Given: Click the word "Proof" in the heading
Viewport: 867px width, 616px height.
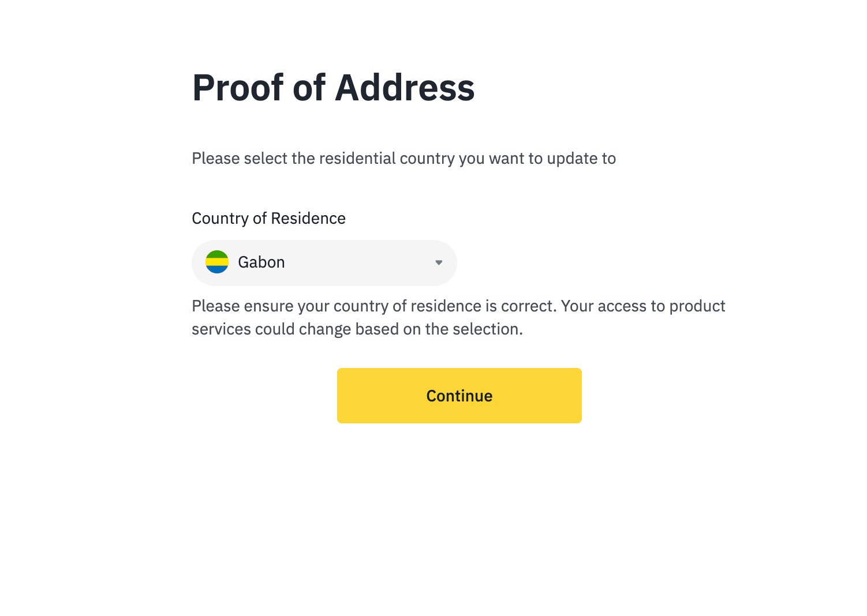Looking at the screenshot, I should click(x=238, y=88).
